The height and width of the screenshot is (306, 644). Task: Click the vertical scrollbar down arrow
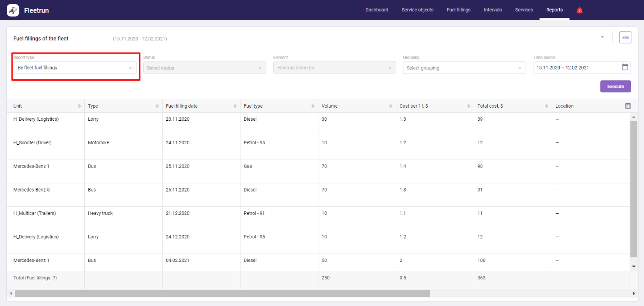[x=634, y=266]
